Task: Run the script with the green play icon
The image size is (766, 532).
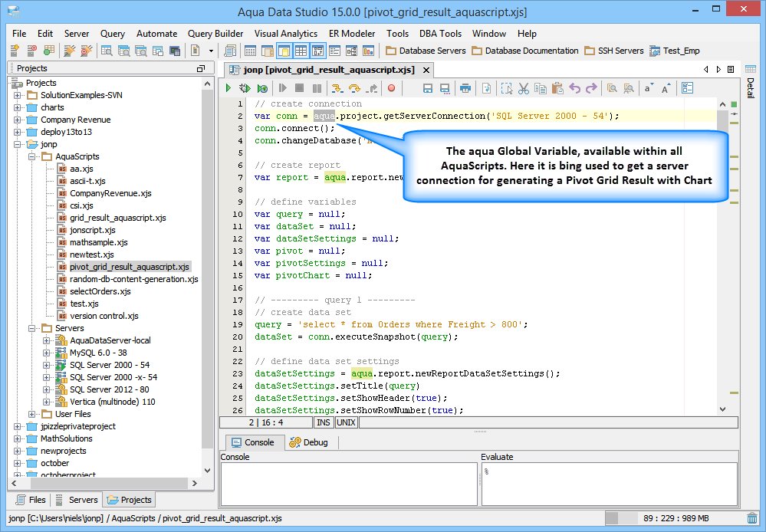Action: (x=228, y=89)
